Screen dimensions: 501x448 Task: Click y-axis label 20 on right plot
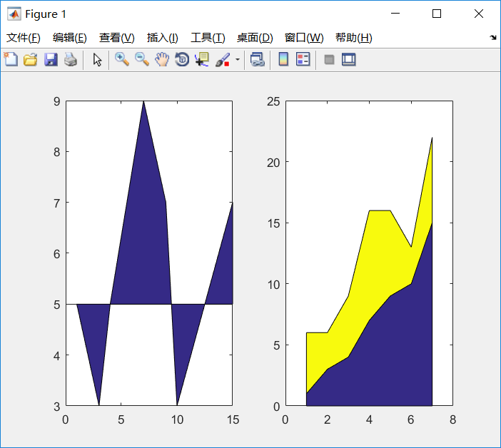pos(273,163)
